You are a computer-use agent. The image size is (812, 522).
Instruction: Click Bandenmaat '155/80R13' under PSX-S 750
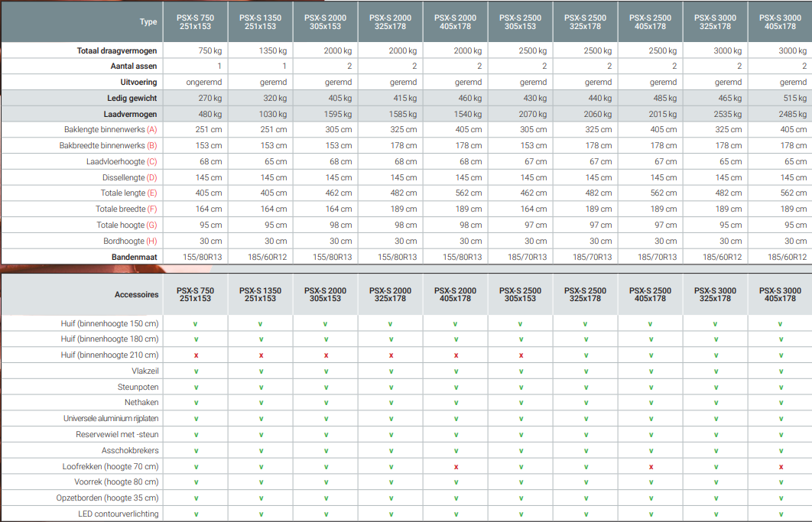(203, 258)
